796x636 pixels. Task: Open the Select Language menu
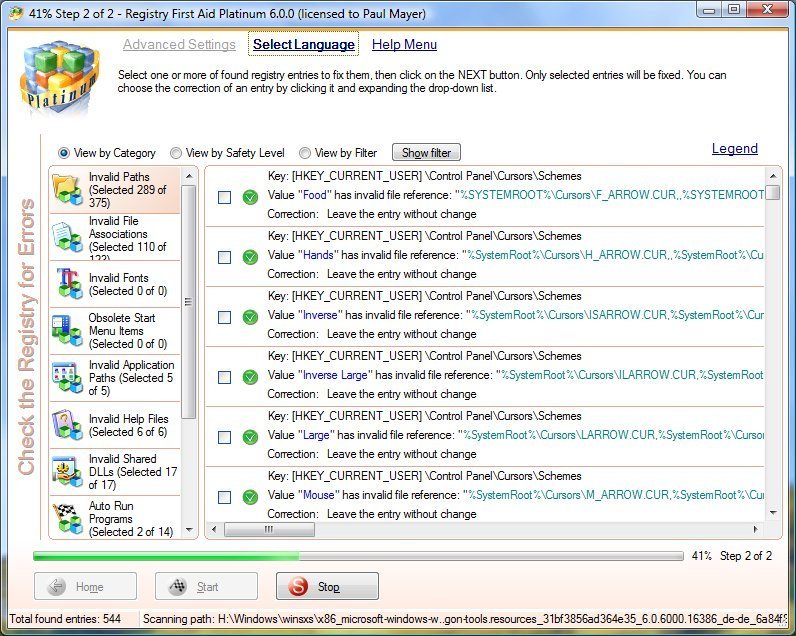coord(303,44)
